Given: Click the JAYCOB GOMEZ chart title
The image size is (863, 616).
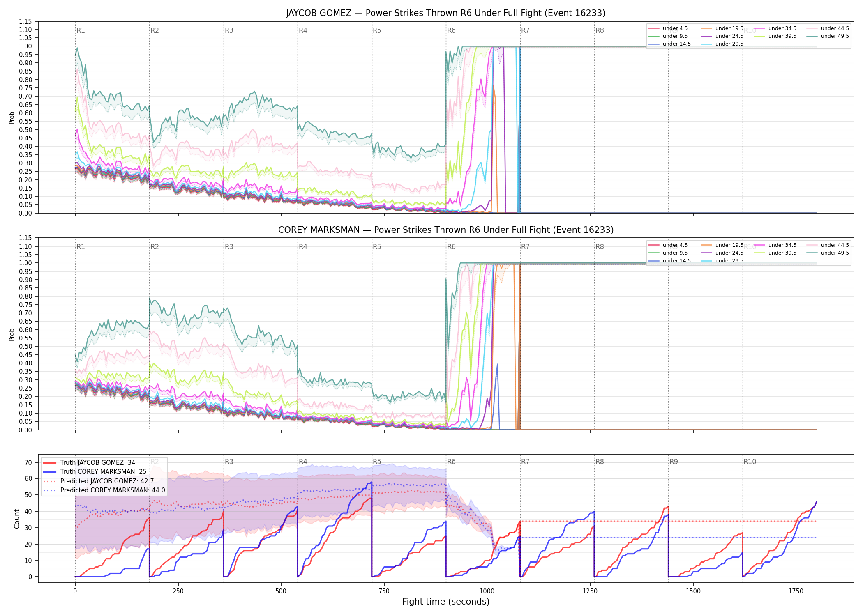Looking at the screenshot, I should coord(446,13).
